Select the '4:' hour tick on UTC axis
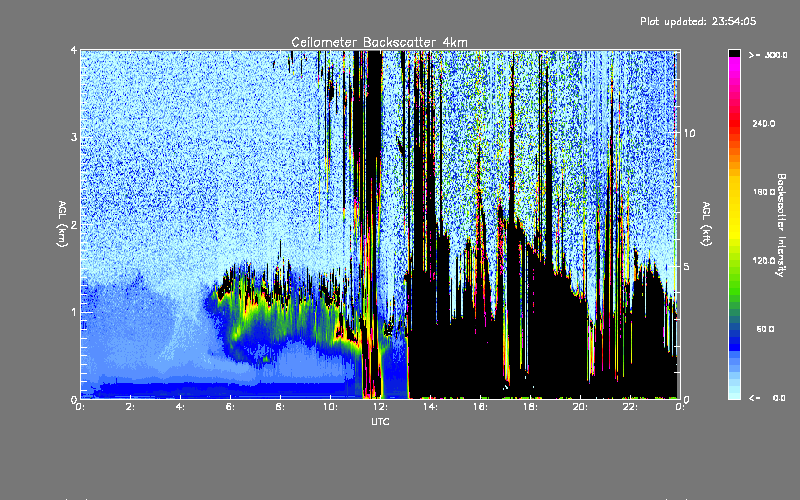This screenshot has height=500, width=800. (180, 407)
